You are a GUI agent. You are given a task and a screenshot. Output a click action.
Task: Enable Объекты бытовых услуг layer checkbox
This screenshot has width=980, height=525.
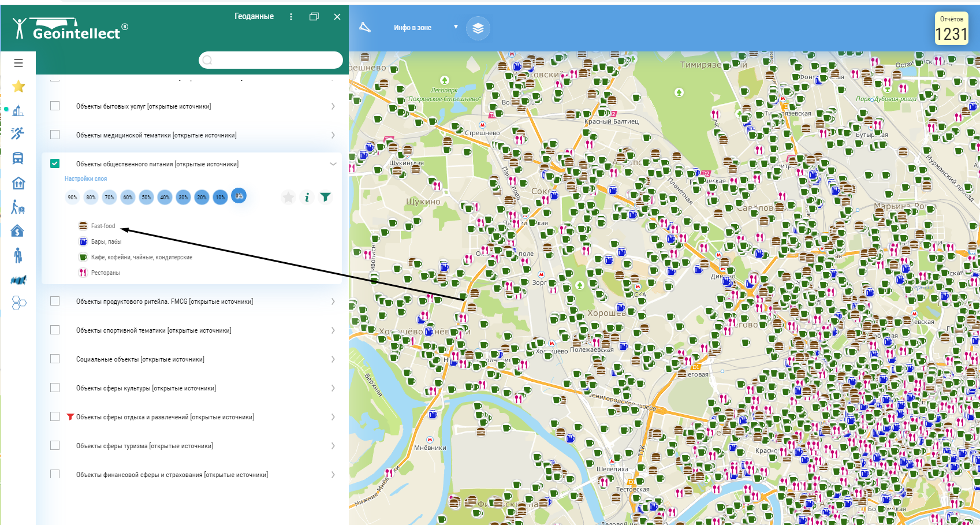(x=55, y=106)
